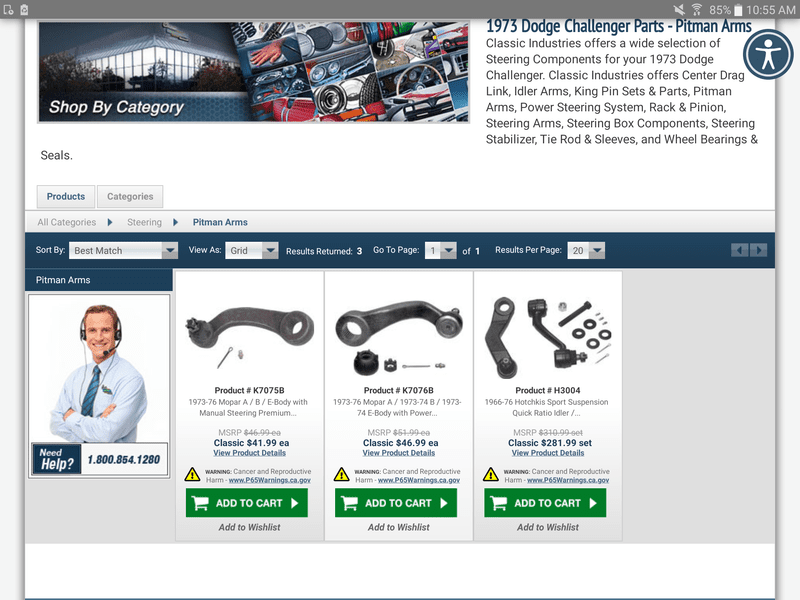Click Product # K7076B title
The height and width of the screenshot is (600, 800).
[x=399, y=390]
